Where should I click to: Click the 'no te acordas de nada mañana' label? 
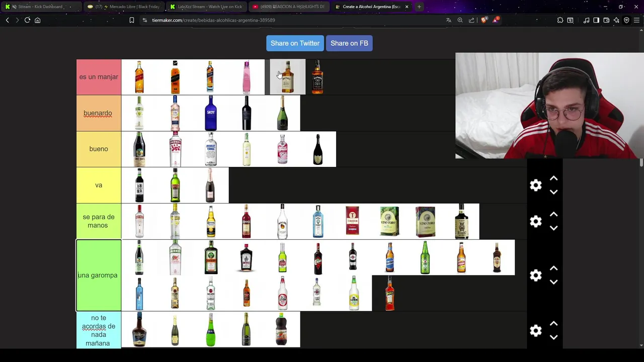tap(99, 330)
